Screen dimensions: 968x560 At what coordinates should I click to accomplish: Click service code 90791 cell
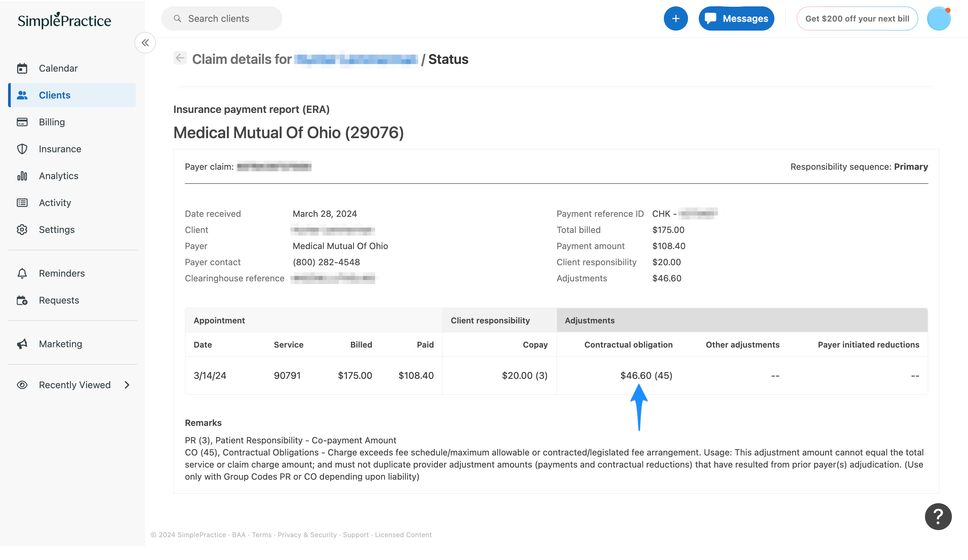pyautogui.click(x=287, y=376)
